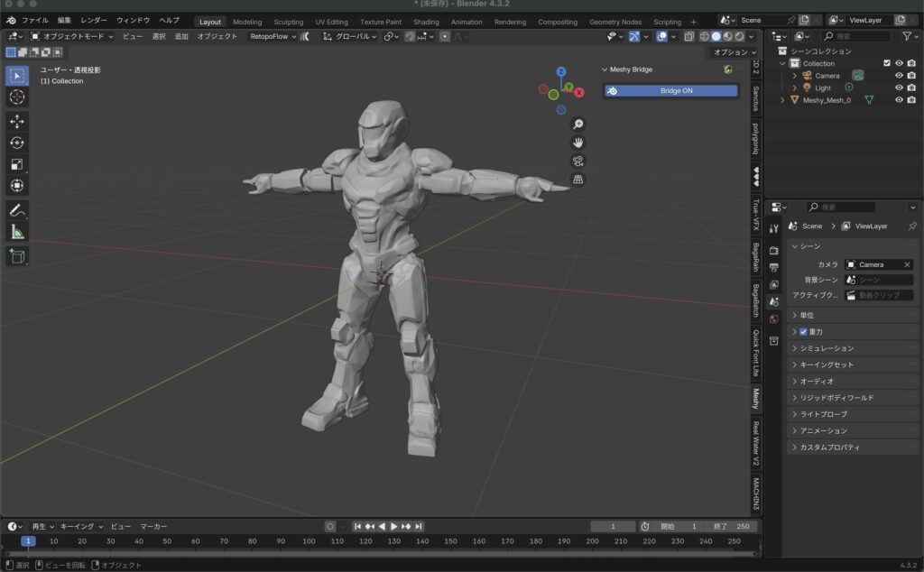Click the timeline playhead at frame 1

click(28, 540)
